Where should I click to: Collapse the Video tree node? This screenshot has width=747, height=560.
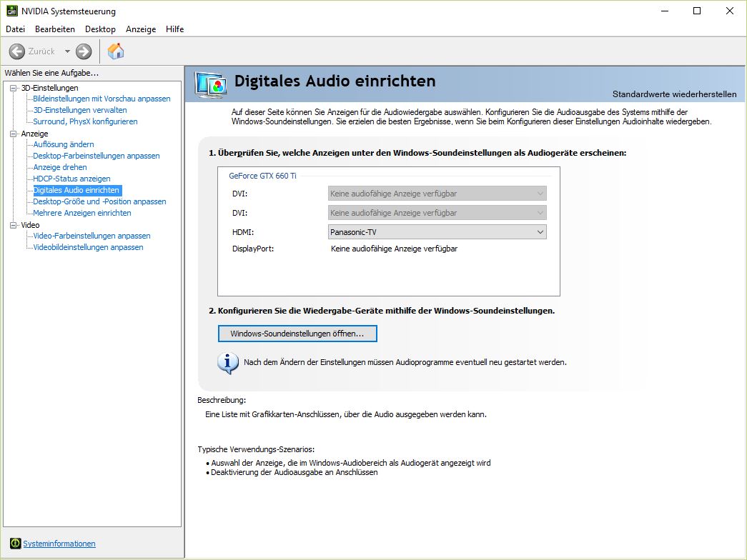tap(14, 225)
